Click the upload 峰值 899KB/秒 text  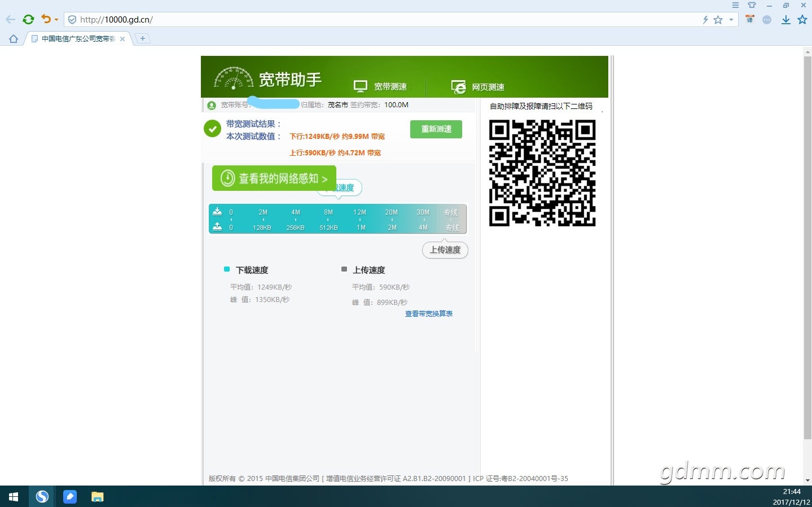380,303
